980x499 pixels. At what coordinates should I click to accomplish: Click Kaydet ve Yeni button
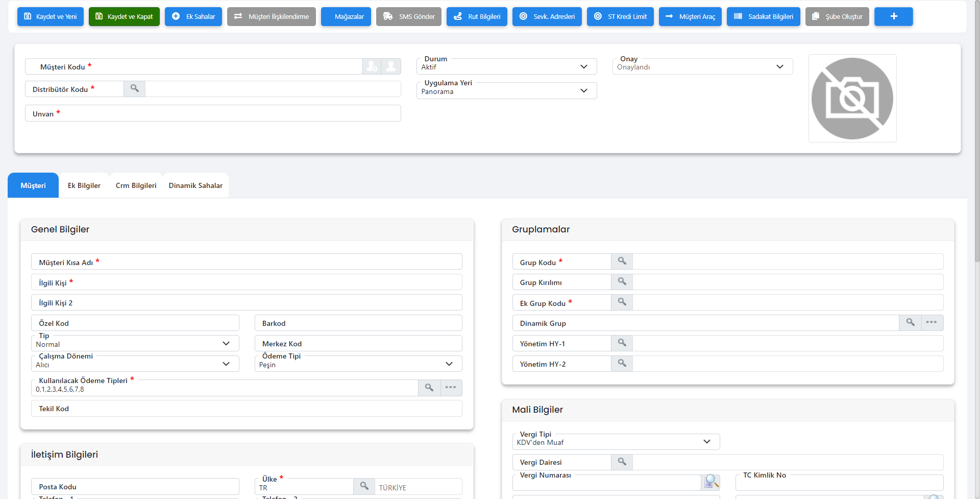tap(51, 16)
